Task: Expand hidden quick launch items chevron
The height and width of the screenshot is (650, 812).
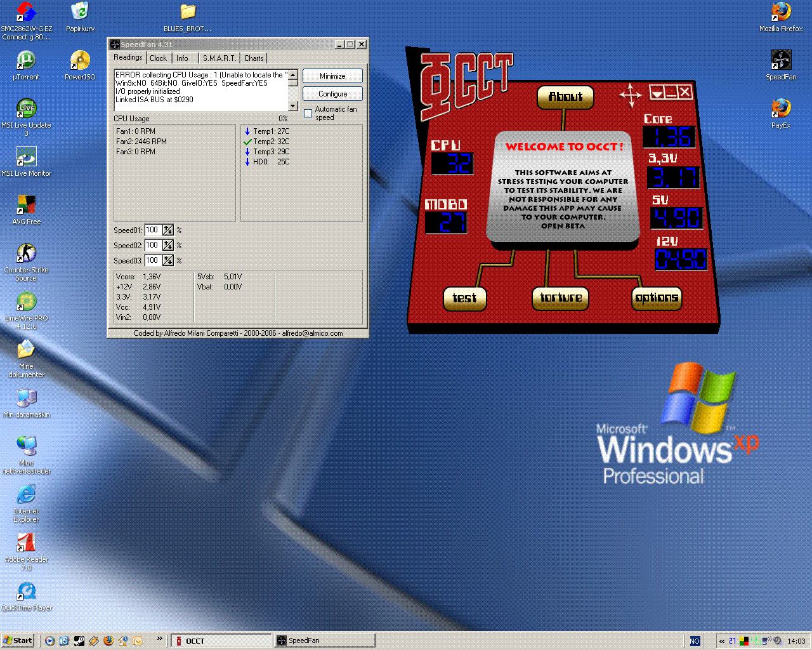Action: click(x=159, y=638)
